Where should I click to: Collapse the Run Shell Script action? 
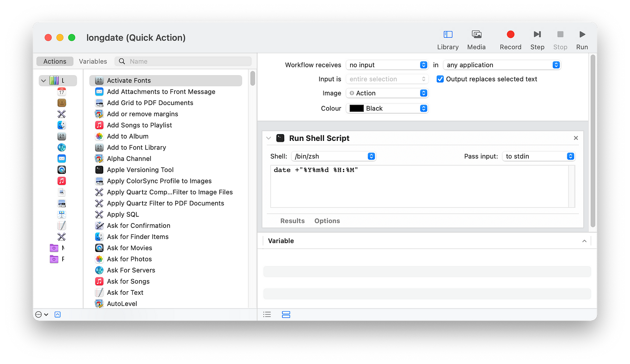click(269, 138)
